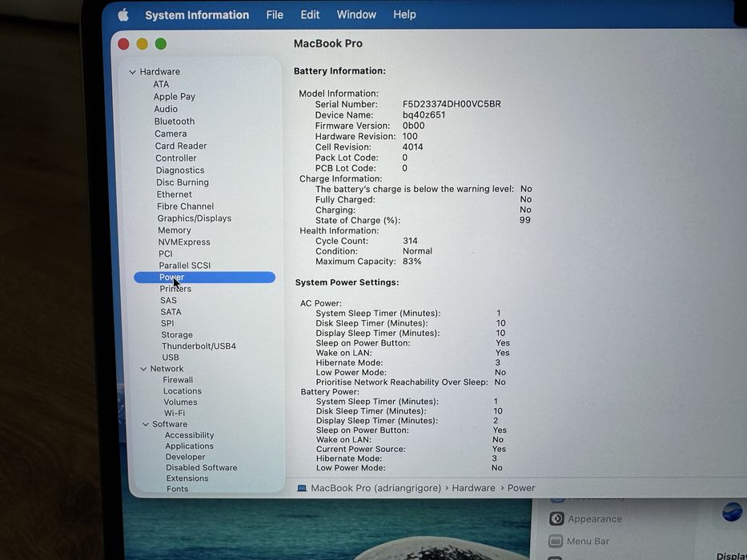Select Storage in the sidebar

pyautogui.click(x=177, y=334)
